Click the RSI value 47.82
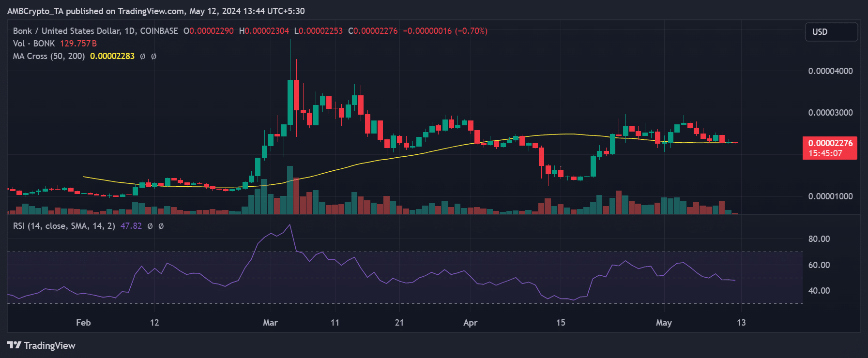 pos(131,226)
